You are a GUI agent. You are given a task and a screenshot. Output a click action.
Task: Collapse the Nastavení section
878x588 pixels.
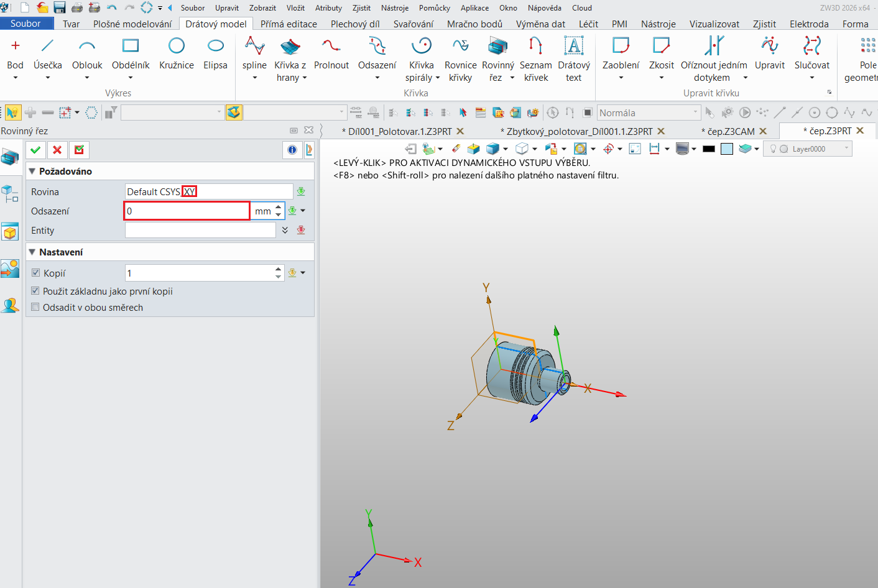pos(32,252)
